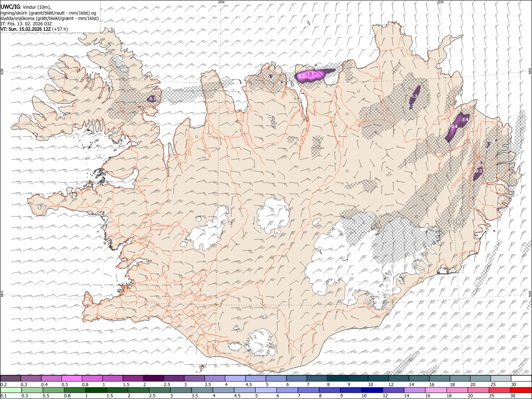Click the dark navy 10 swatch in the lower legend
The height and width of the screenshot is (399, 532).
372,390
